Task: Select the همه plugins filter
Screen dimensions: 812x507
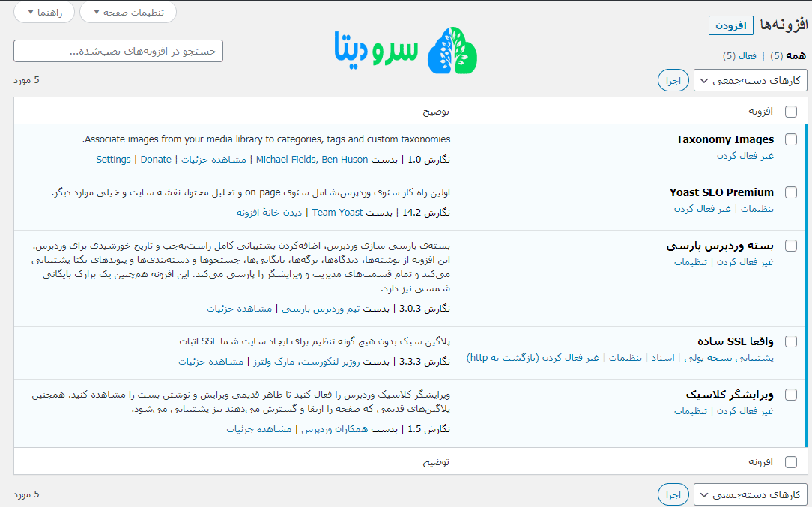Action: pos(796,56)
